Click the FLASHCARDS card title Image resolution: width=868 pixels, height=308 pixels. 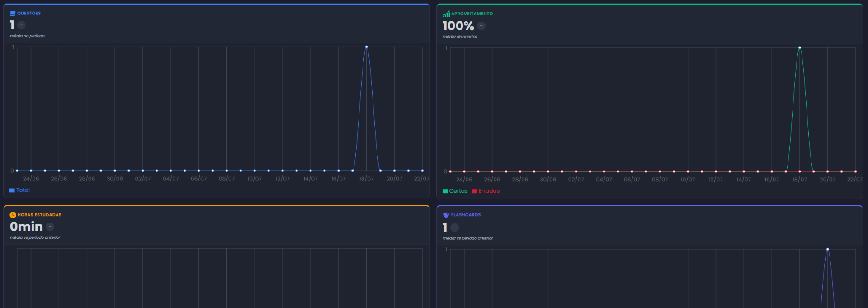(x=466, y=215)
